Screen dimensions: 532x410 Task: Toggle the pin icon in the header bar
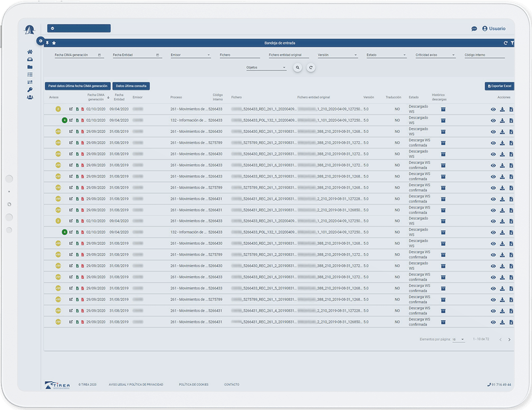click(x=47, y=43)
